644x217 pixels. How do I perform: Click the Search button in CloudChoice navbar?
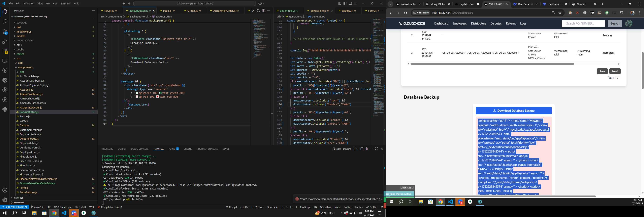point(615,24)
